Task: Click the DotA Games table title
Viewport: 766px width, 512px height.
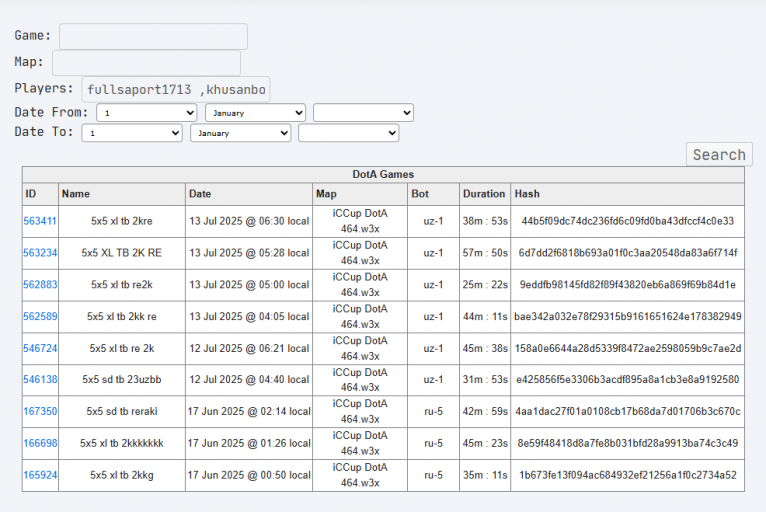Action: pos(383,174)
